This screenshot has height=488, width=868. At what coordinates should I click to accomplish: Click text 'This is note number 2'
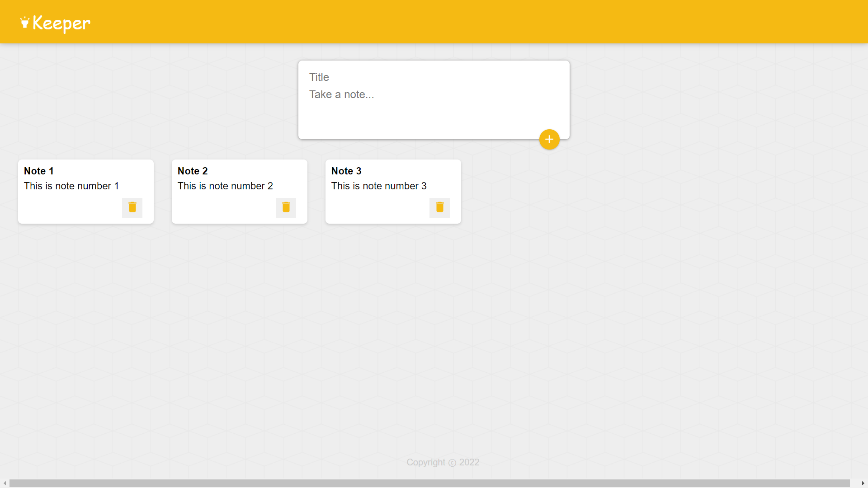pyautogui.click(x=225, y=186)
